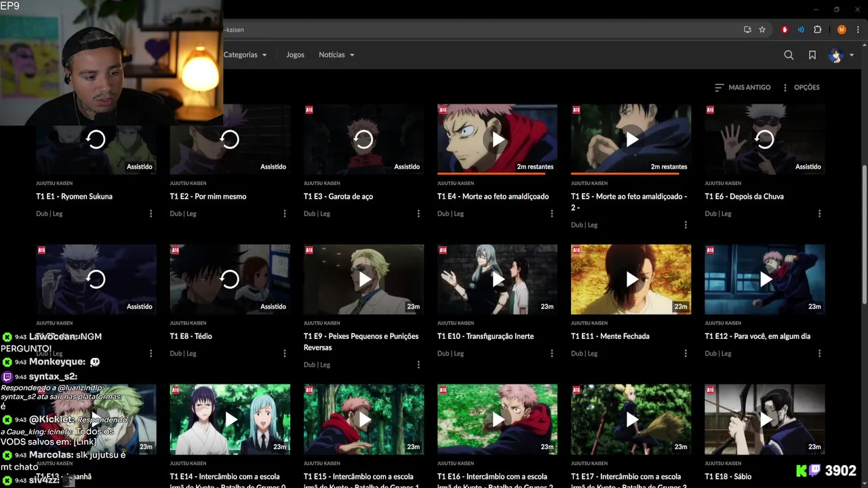Play episode E16 Intercâmbio thumbnail
This screenshot has width=868, height=488.
tap(497, 420)
